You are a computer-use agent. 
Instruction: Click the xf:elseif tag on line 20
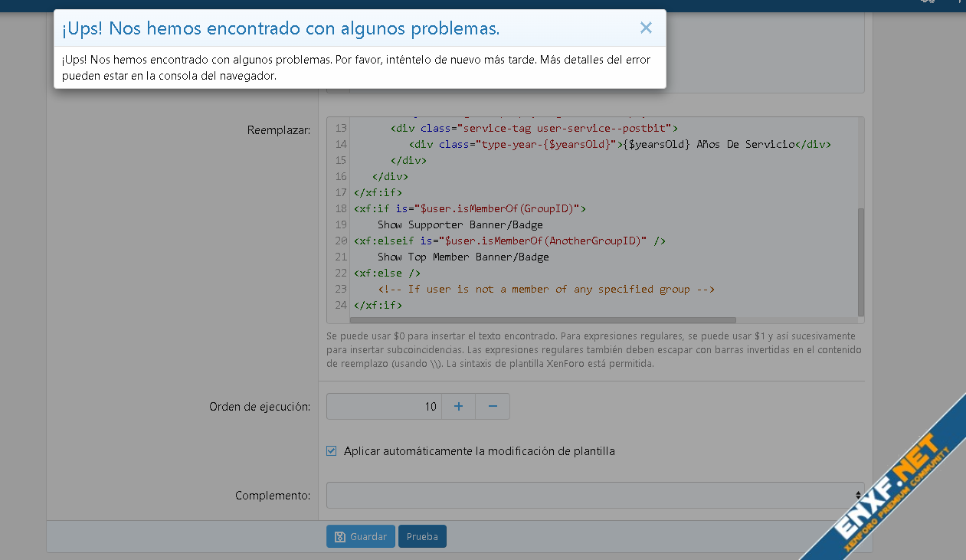(x=385, y=241)
